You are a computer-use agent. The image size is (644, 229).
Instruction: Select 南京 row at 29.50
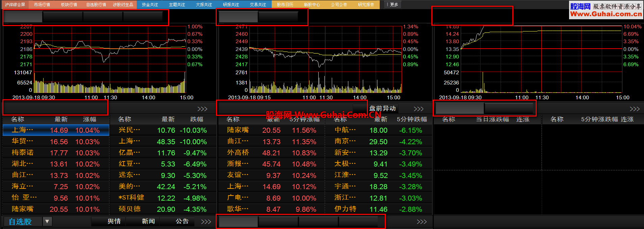pyautogui.click(x=379, y=142)
